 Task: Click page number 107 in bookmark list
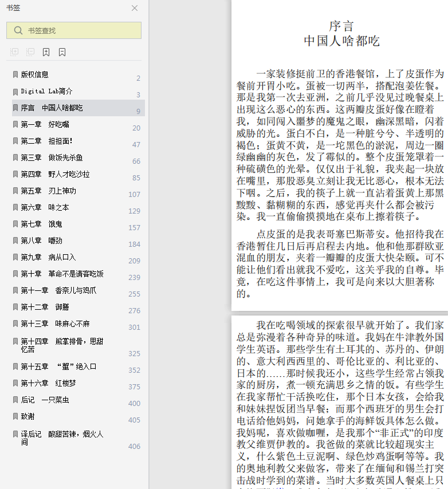[x=135, y=195]
